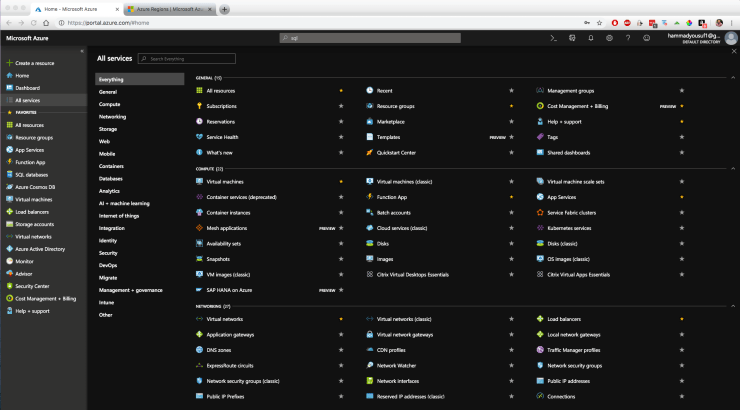This screenshot has height=410, width=740.
Task: Unfavorite All resources using its star
Action: coord(341,91)
